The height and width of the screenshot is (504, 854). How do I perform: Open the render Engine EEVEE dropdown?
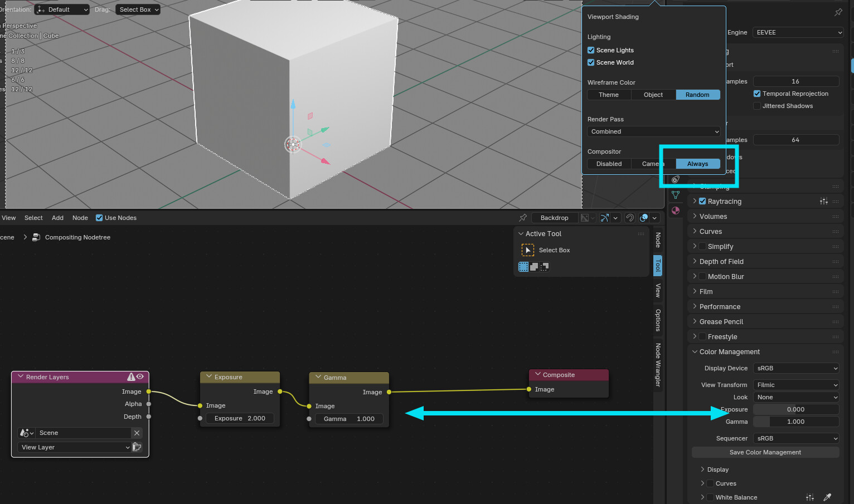[x=798, y=32]
